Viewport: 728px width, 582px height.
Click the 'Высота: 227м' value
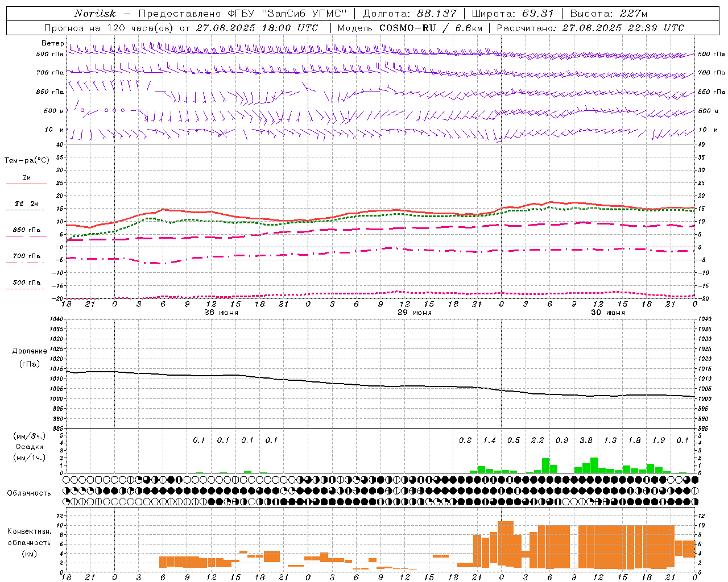(609, 14)
